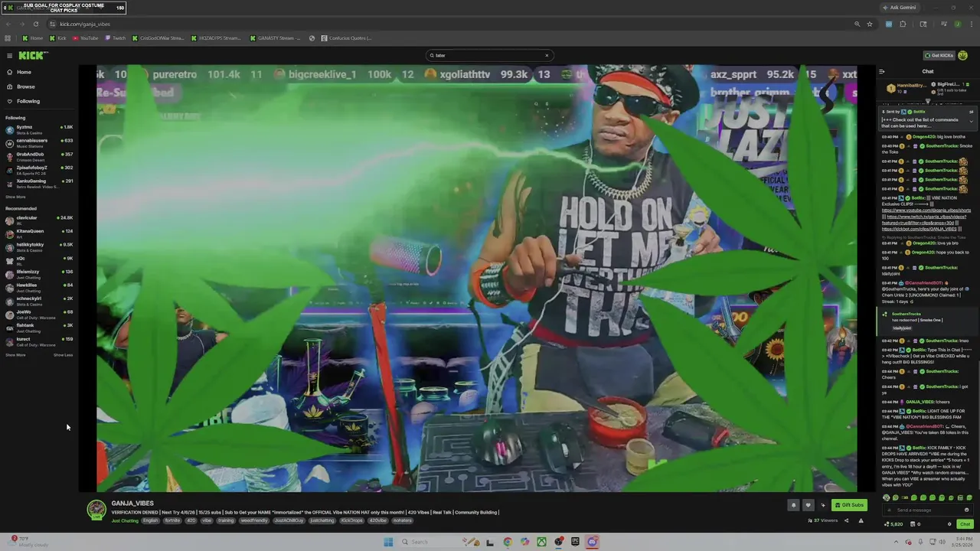
Task: Open the Windows Start menu
Action: pos(388,542)
